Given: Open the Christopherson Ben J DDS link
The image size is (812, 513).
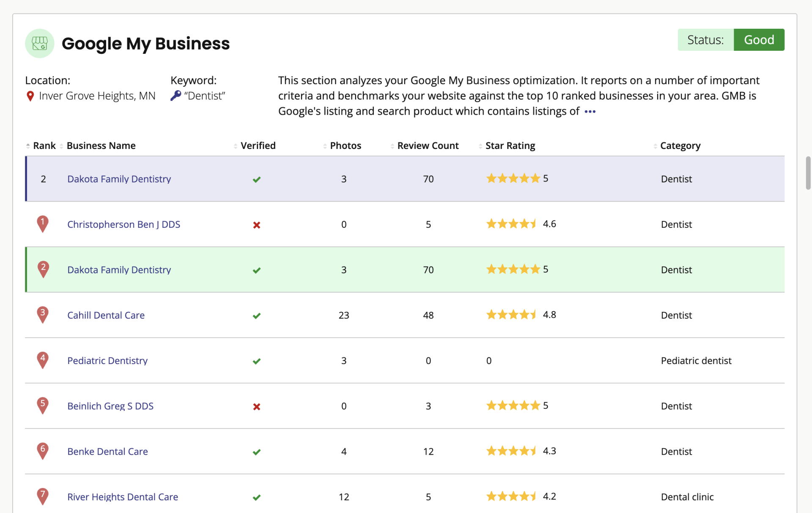Looking at the screenshot, I should (x=124, y=224).
